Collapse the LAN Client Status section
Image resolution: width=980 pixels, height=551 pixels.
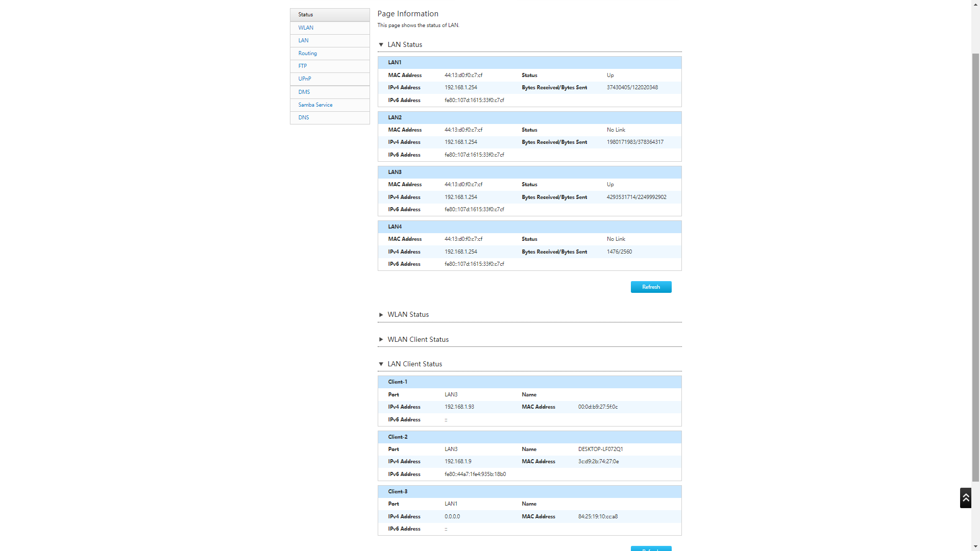click(381, 364)
